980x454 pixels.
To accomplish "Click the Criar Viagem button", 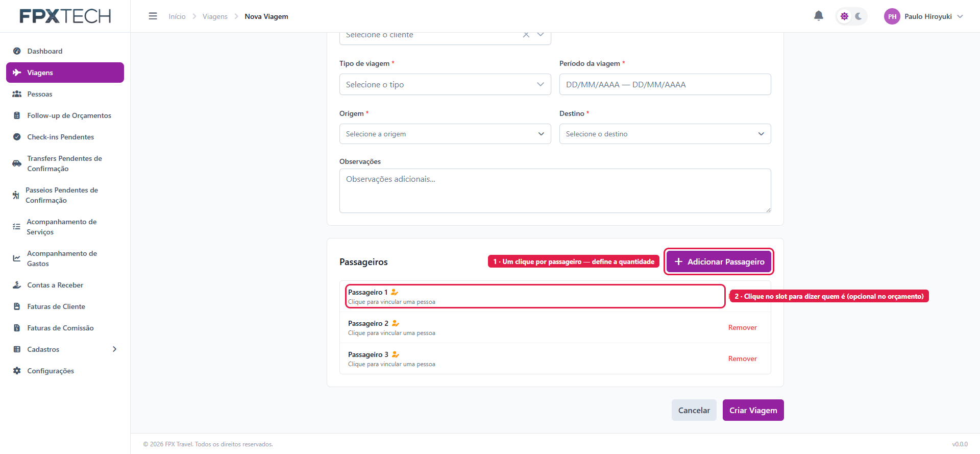I will (x=753, y=410).
